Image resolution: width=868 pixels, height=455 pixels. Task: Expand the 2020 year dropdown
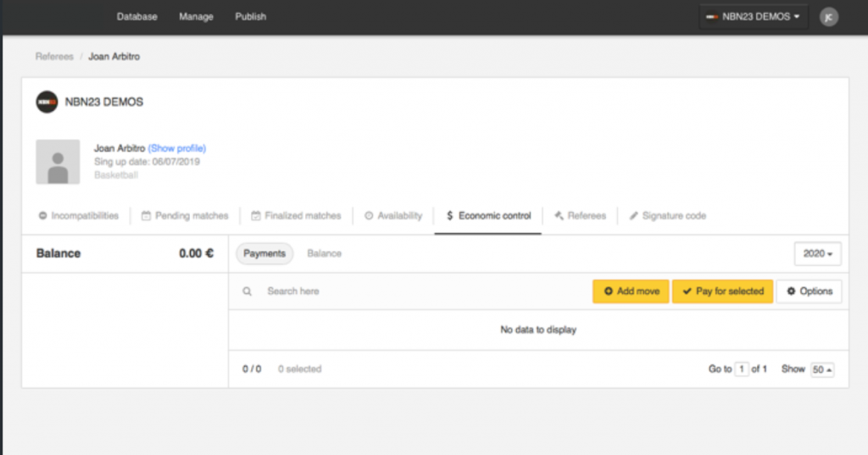click(x=818, y=253)
